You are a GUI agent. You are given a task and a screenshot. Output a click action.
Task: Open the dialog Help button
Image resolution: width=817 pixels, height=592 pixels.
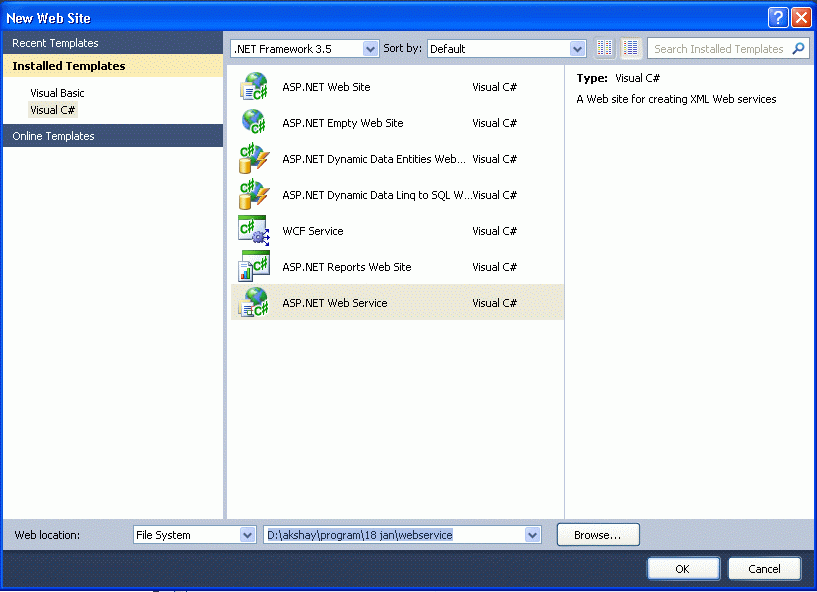click(x=777, y=18)
